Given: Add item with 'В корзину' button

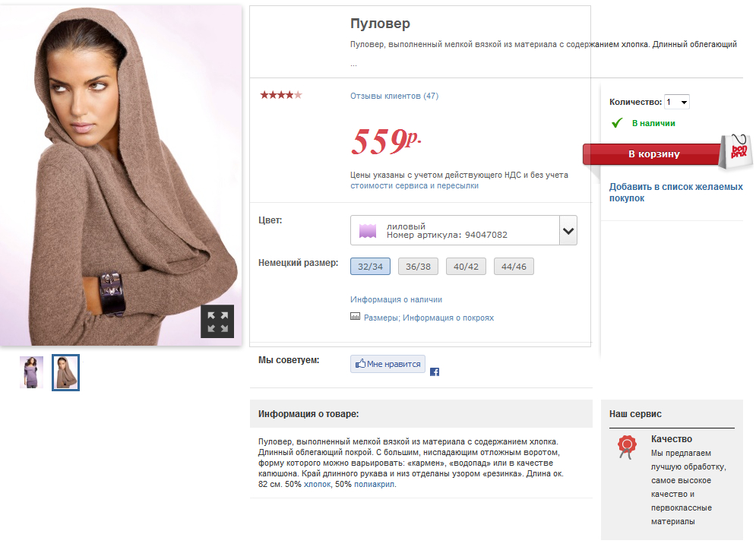Looking at the screenshot, I should (x=653, y=154).
